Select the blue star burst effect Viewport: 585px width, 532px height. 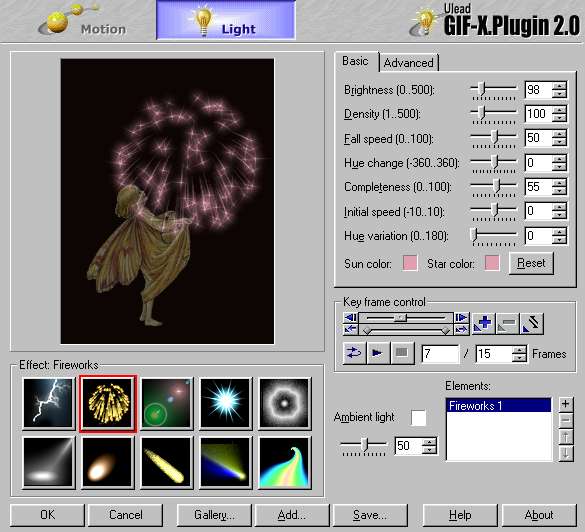click(x=225, y=403)
